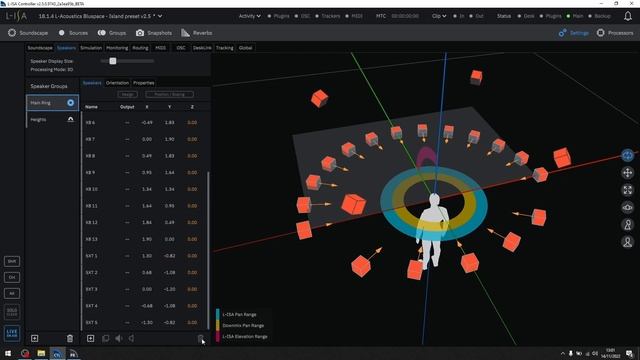This screenshot has height=360, width=640.
Task: Open Windows Start menu
Action: pyautogui.click(x=8, y=353)
